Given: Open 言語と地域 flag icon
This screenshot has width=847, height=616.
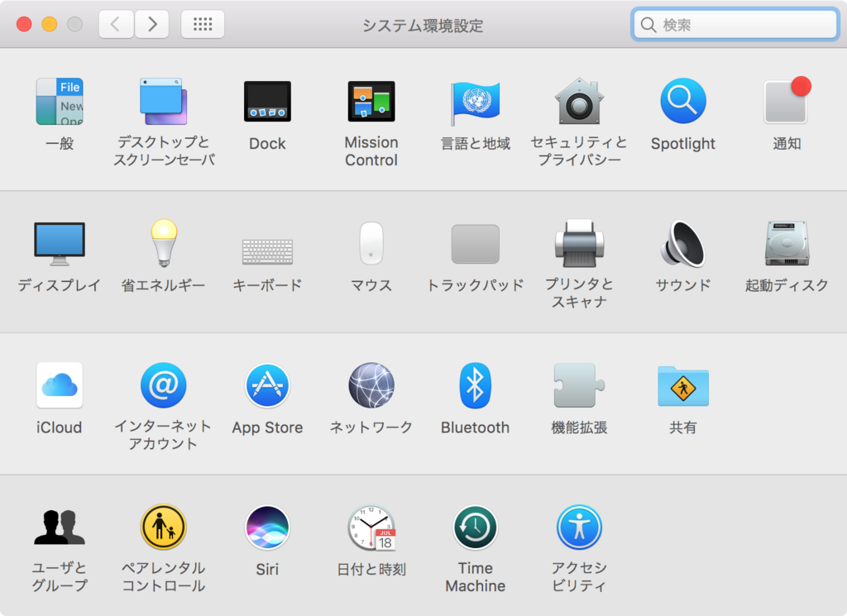Looking at the screenshot, I should pos(476,102).
